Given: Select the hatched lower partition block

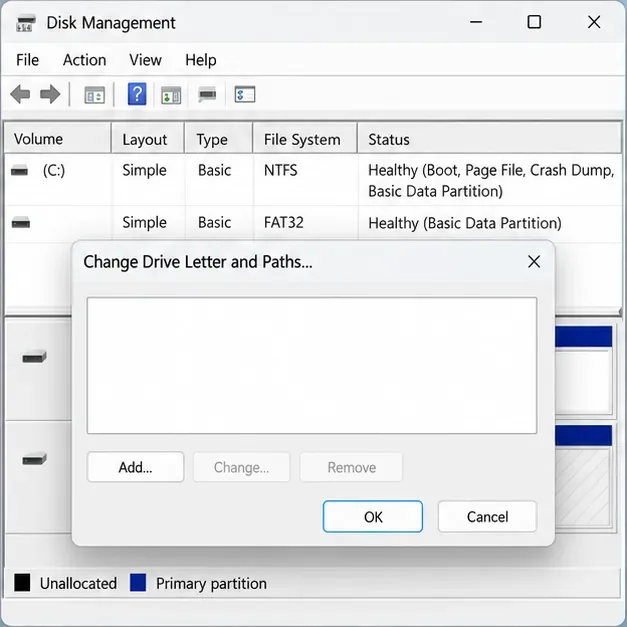Looking at the screenshot, I should point(583,486).
